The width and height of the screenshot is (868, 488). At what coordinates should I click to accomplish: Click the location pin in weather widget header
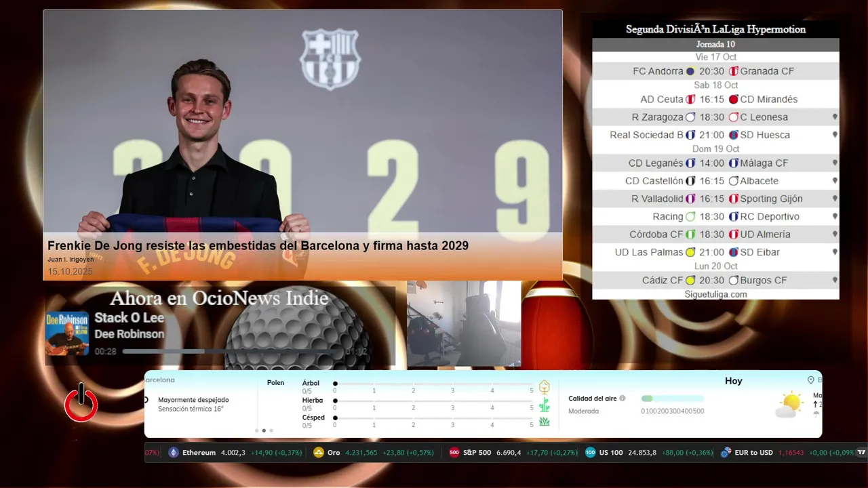810,380
